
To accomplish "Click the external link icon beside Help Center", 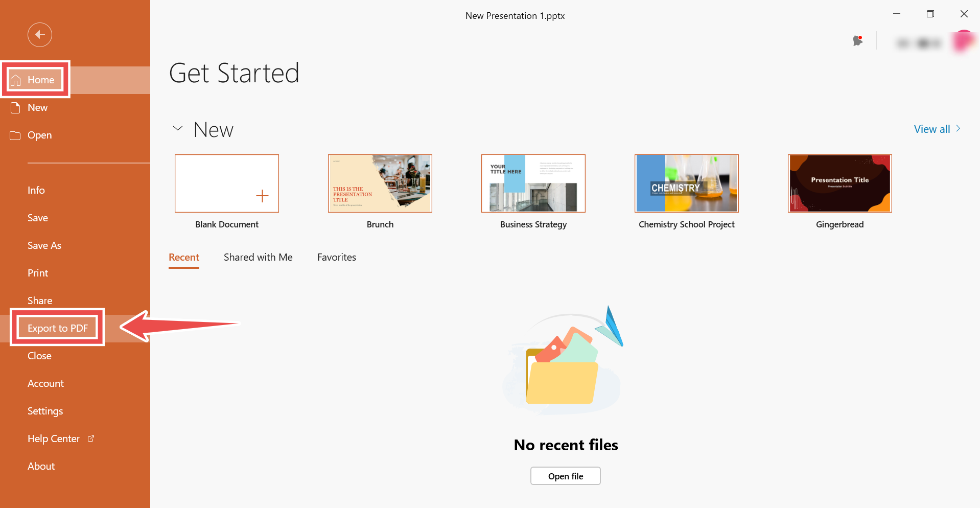I will (x=90, y=438).
